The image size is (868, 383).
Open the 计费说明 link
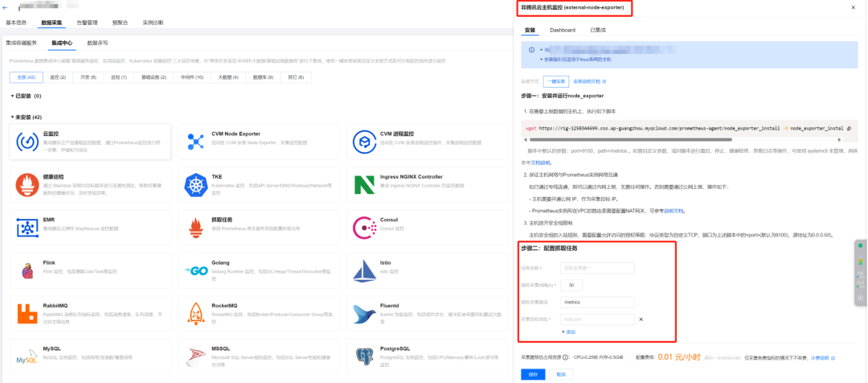click(823, 357)
